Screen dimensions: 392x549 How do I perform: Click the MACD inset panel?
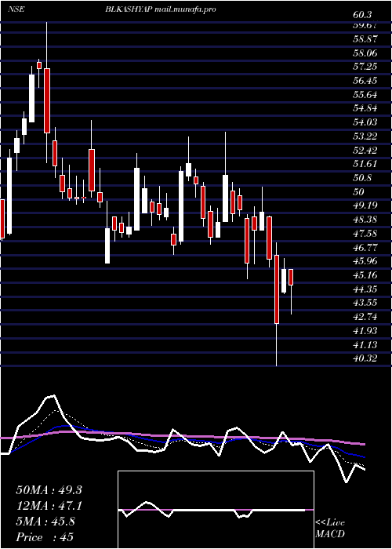click(x=216, y=510)
